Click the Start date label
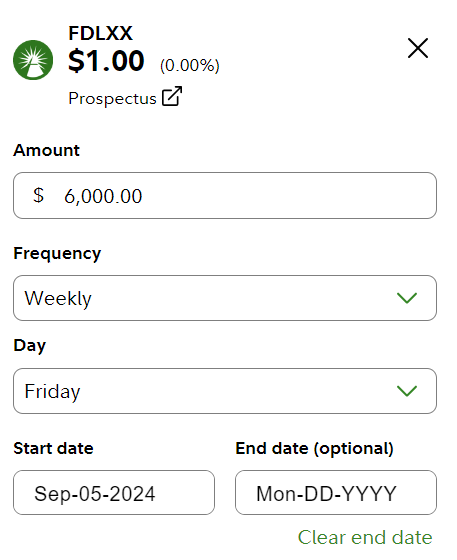The height and width of the screenshot is (560, 457). pos(53,448)
